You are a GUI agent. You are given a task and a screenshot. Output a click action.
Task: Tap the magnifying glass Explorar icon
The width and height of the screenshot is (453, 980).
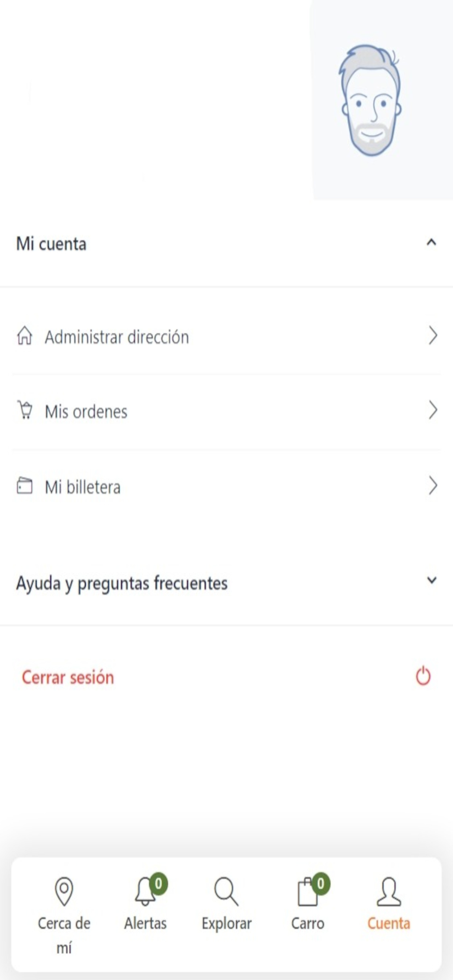[x=226, y=891]
